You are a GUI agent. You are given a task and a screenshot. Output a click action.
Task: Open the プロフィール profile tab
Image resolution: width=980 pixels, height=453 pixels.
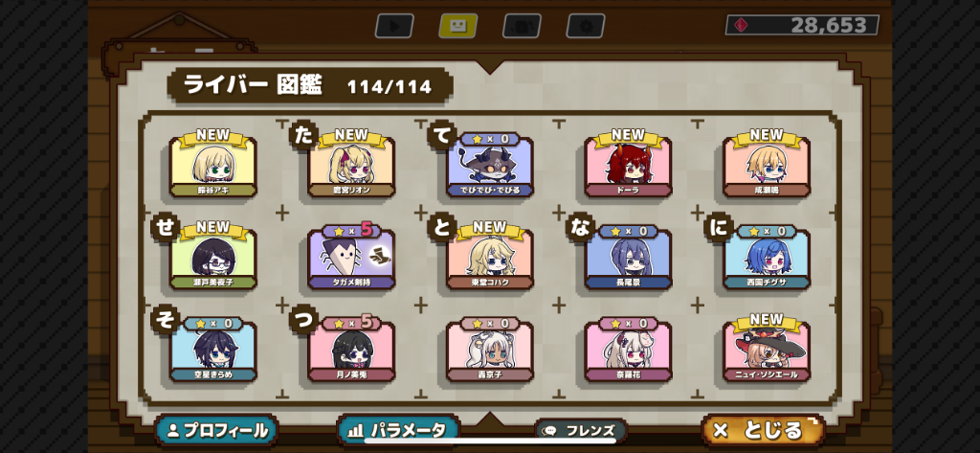[217, 430]
